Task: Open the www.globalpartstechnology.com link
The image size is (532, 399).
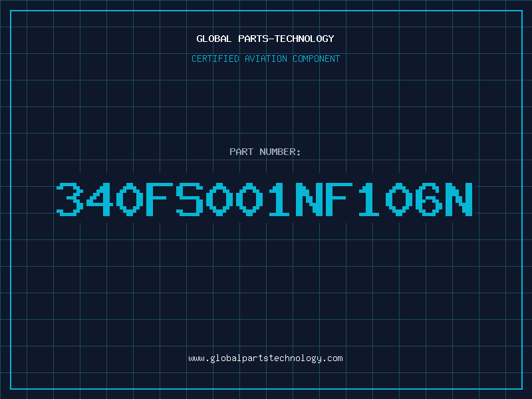Action: (x=265, y=358)
